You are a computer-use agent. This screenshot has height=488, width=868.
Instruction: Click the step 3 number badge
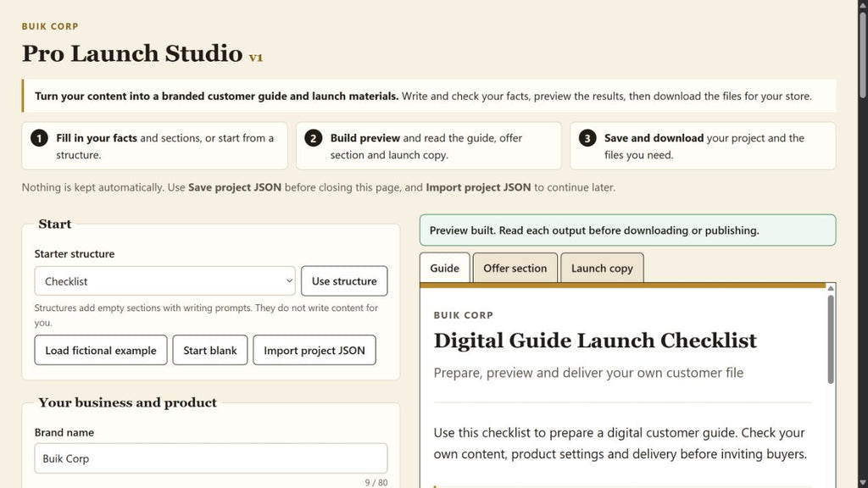[x=587, y=138]
